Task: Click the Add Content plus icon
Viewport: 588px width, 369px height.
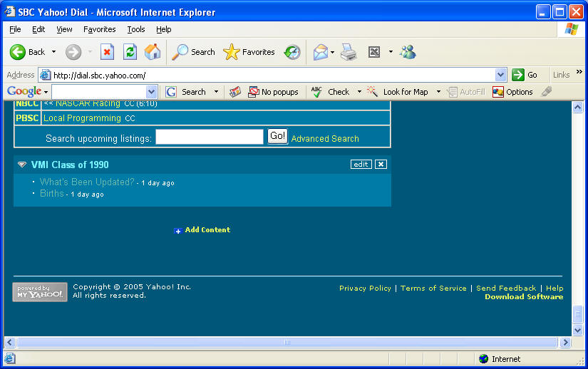Action: [x=177, y=231]
